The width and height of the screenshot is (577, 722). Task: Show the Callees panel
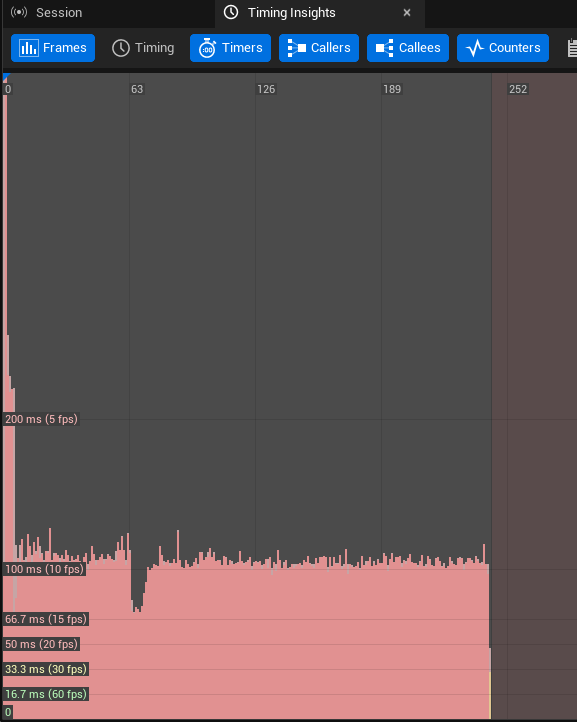(408, 48)
